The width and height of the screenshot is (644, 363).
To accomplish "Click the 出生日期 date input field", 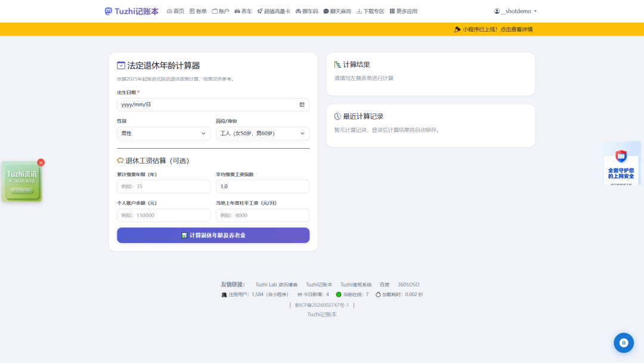I will pyautogui.click(x=213, y=104).
